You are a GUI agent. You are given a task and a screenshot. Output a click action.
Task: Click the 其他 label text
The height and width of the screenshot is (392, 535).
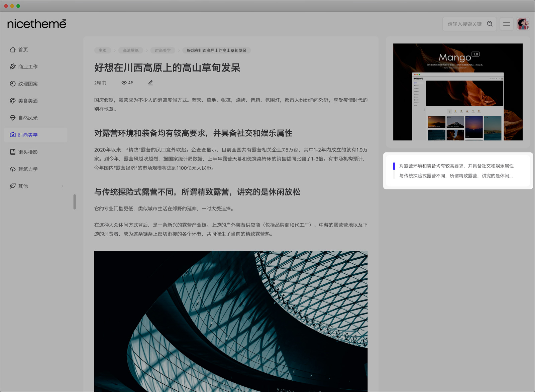click(x=23, y=186)
